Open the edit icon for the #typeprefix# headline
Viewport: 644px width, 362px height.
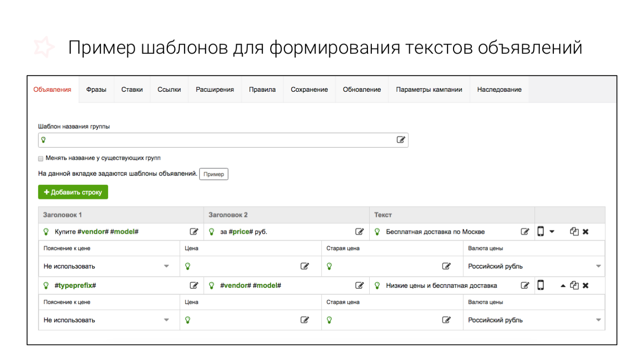[194, 286]
